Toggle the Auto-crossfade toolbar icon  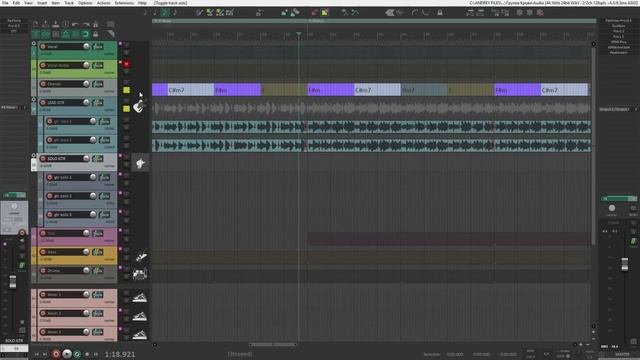click(36, 34)
